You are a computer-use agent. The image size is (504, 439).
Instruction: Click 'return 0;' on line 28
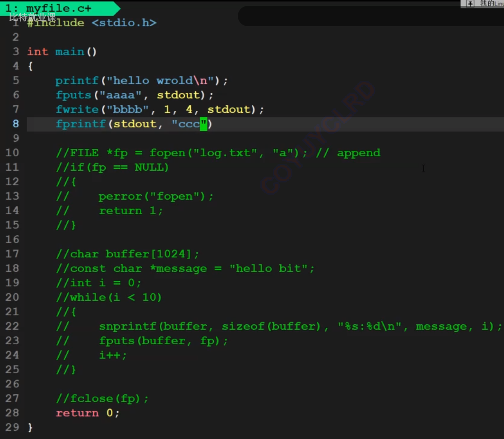[88, 413]
